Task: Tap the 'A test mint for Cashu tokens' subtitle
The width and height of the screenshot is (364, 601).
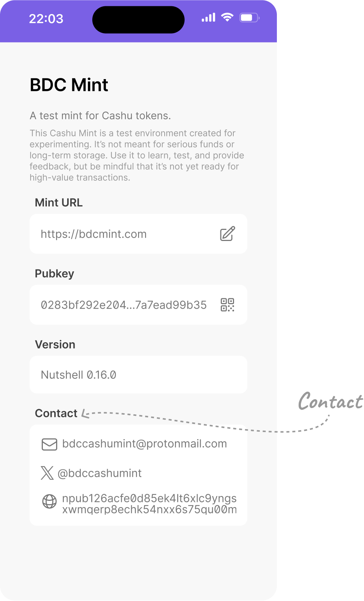Action: pos(100,116)
